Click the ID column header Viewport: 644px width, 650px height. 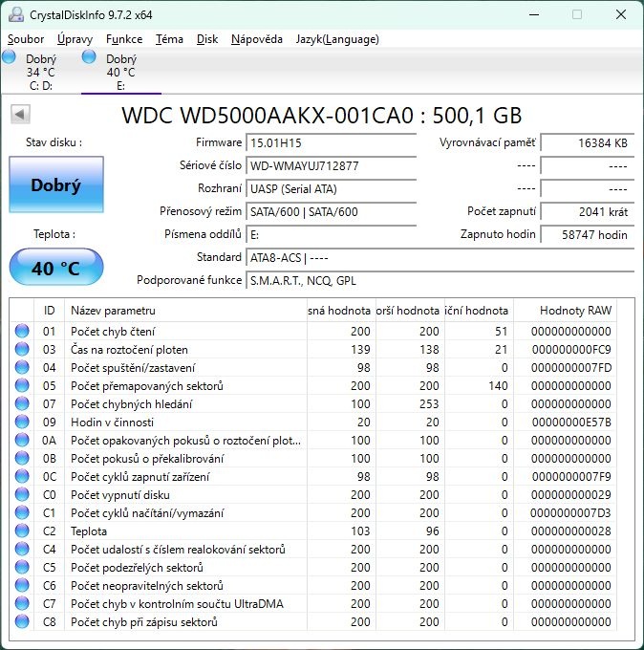[x=49, y=311]
